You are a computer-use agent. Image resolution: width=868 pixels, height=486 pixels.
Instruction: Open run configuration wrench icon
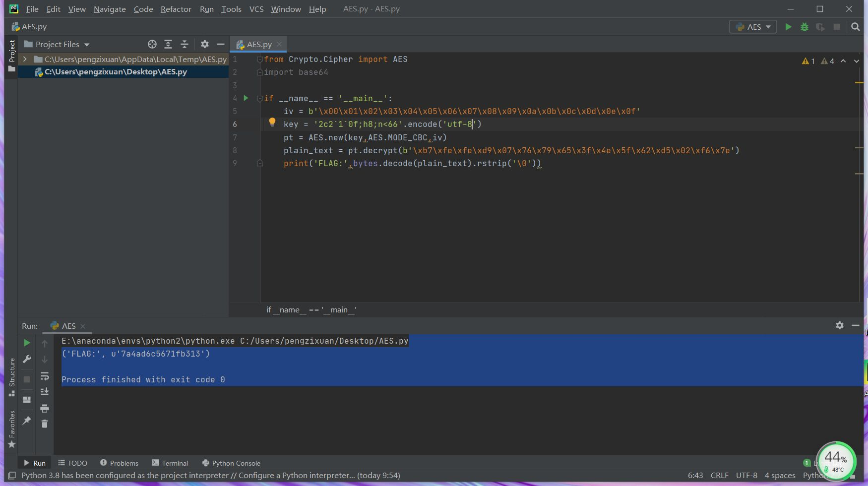(x=27, y=359)
